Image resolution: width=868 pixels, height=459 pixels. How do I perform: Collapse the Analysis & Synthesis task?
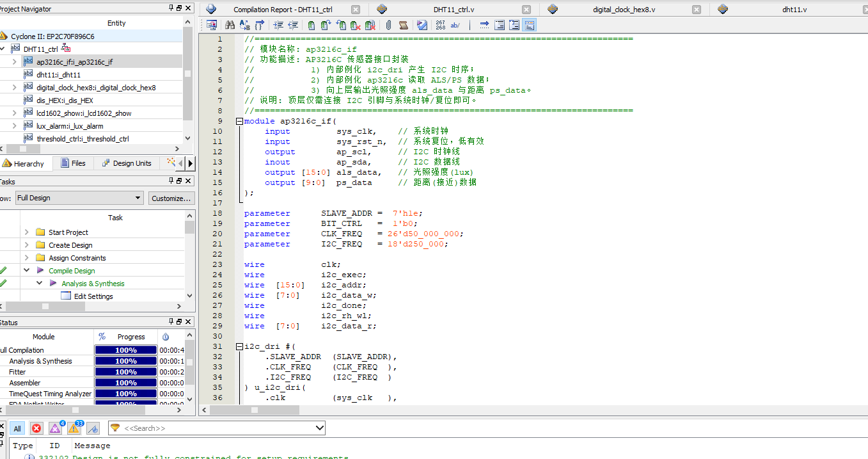click(40, 284)
